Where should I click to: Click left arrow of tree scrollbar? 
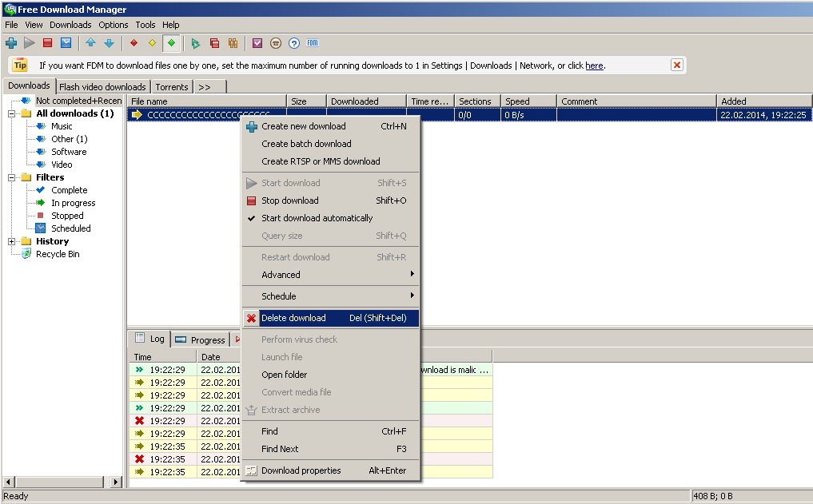pos(9,482)
